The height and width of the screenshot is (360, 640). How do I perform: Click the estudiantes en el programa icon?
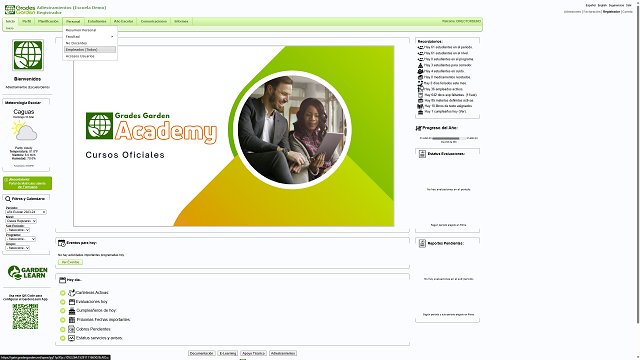420,59
